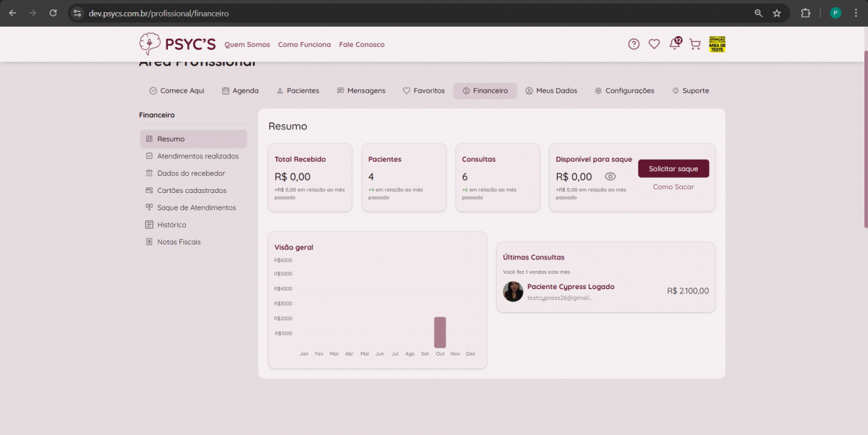The width and height of the screenshot is (868, 435).
Task: Click the Solicitar saque button
Action: (x=673, y=168)
